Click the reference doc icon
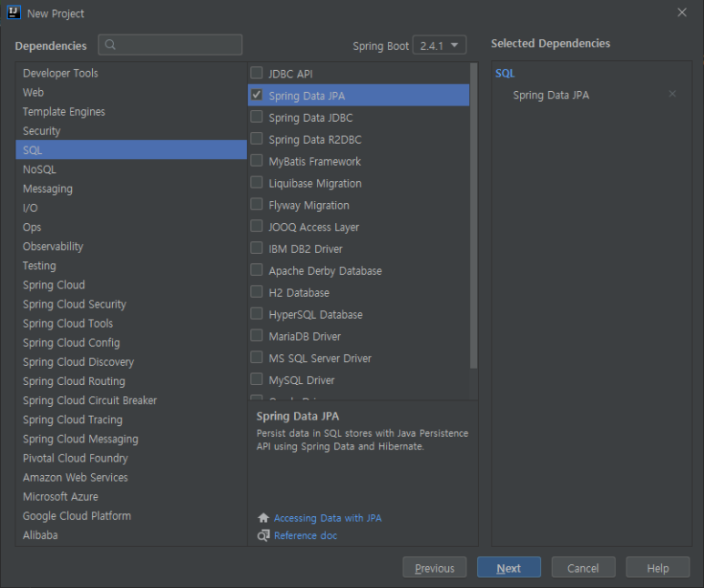 click(263, 535)
